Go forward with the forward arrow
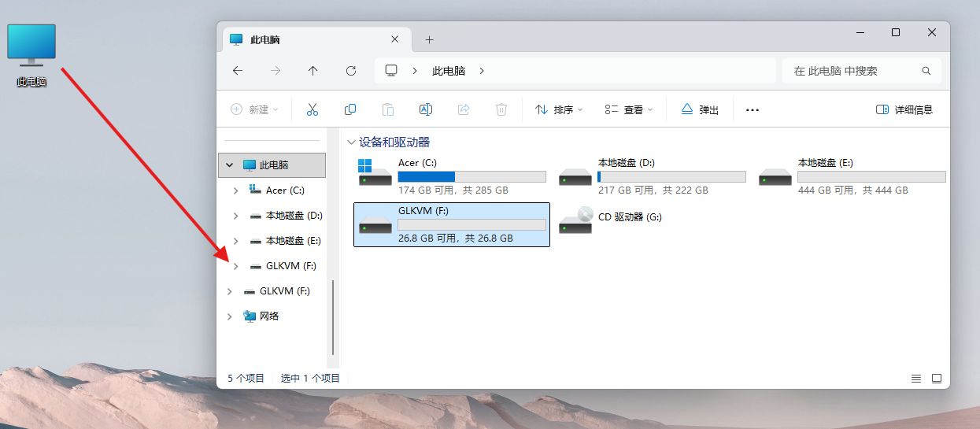The height and width of the screenshot is (429, 980). click(x=276, y=71)
